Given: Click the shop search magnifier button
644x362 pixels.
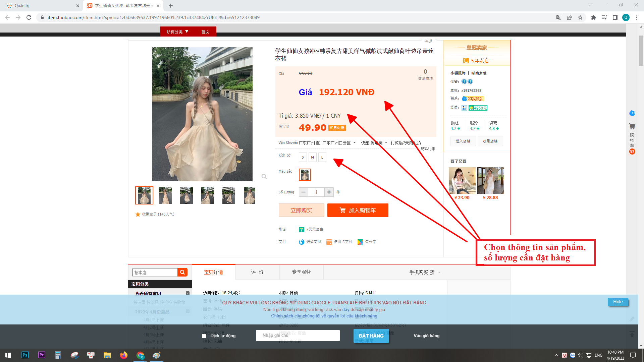Looking at the screenshot, I should (182, 272).
